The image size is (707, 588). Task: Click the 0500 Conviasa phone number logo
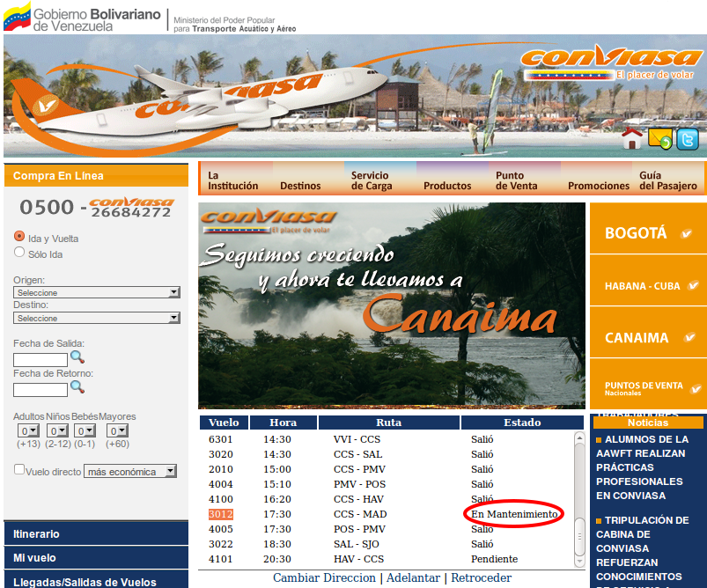(96, 208)
